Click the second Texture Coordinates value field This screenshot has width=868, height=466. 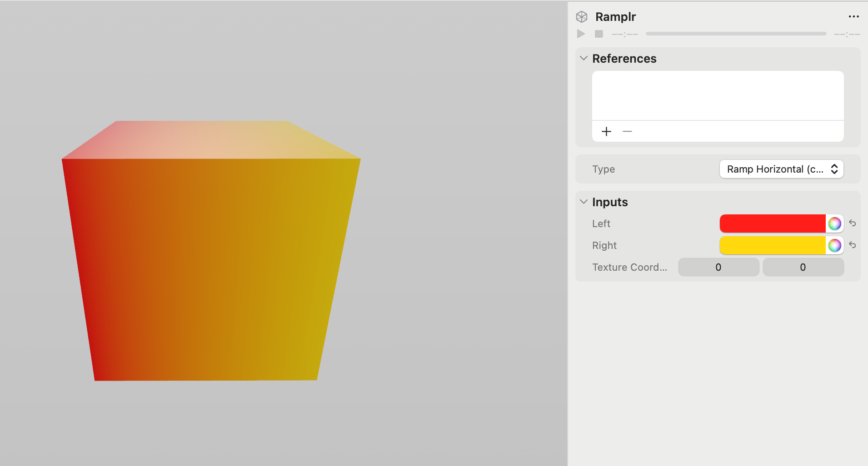pos(803,267)
